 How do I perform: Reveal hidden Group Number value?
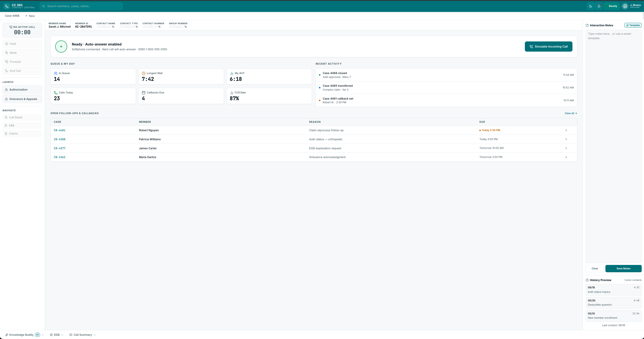(x=186, y=27)
